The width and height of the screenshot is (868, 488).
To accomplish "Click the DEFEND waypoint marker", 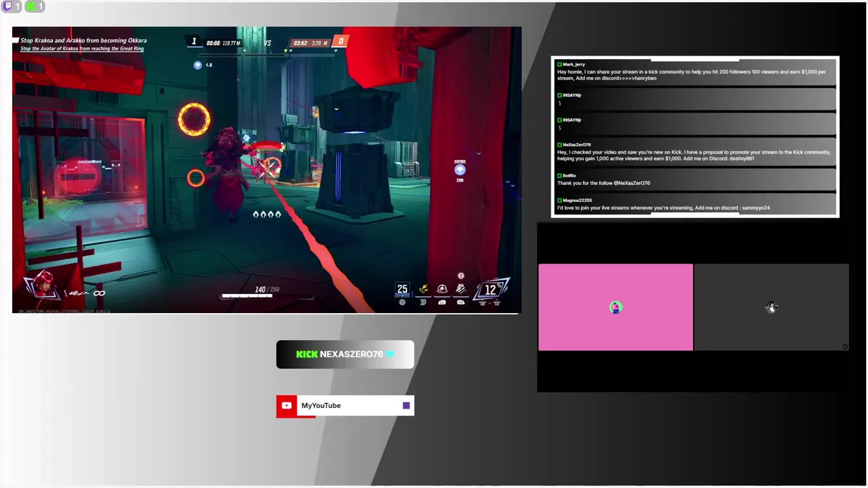I will [x=460, y=169].
